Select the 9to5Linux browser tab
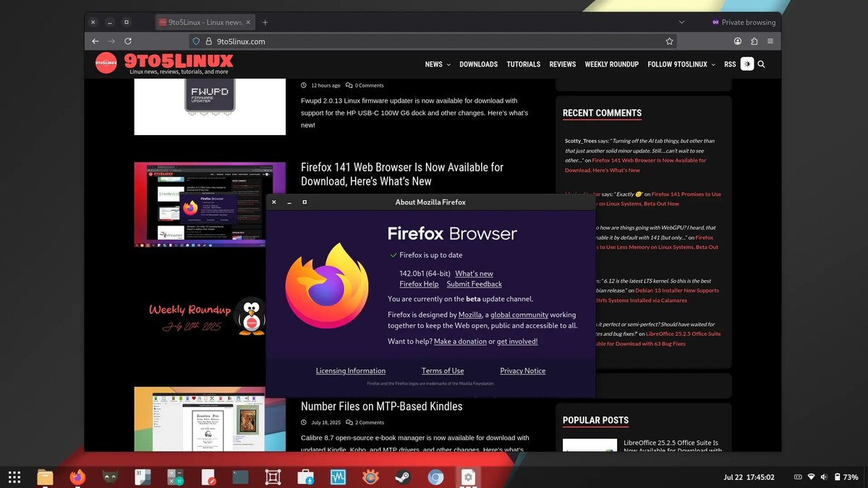This screenshot has width=868, height=488. tap(204, 22)
